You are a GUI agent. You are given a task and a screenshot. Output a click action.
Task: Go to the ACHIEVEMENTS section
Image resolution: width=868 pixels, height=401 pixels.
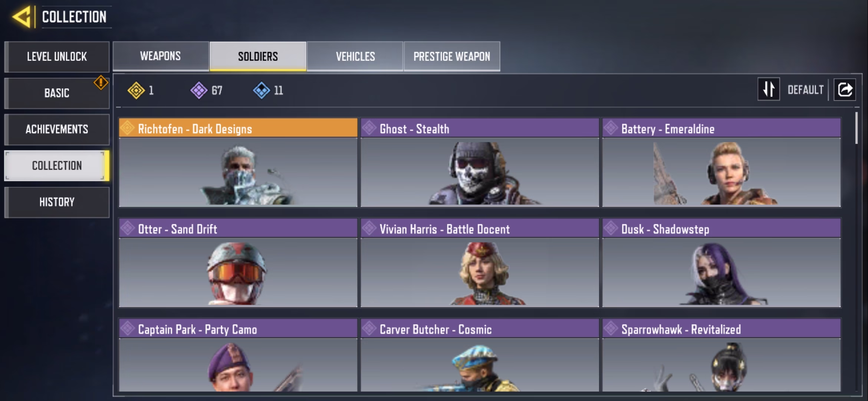[x=57, y=129]
